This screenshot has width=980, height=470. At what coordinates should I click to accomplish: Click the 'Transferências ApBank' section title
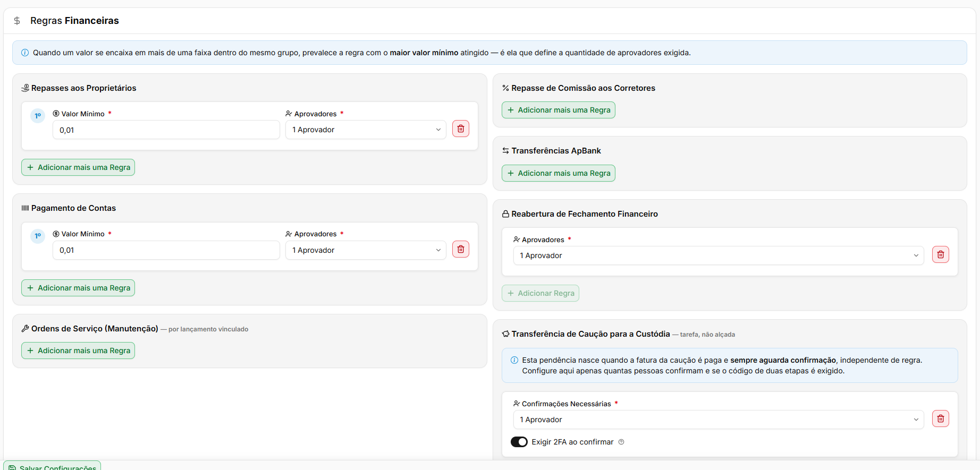[556, 151]
